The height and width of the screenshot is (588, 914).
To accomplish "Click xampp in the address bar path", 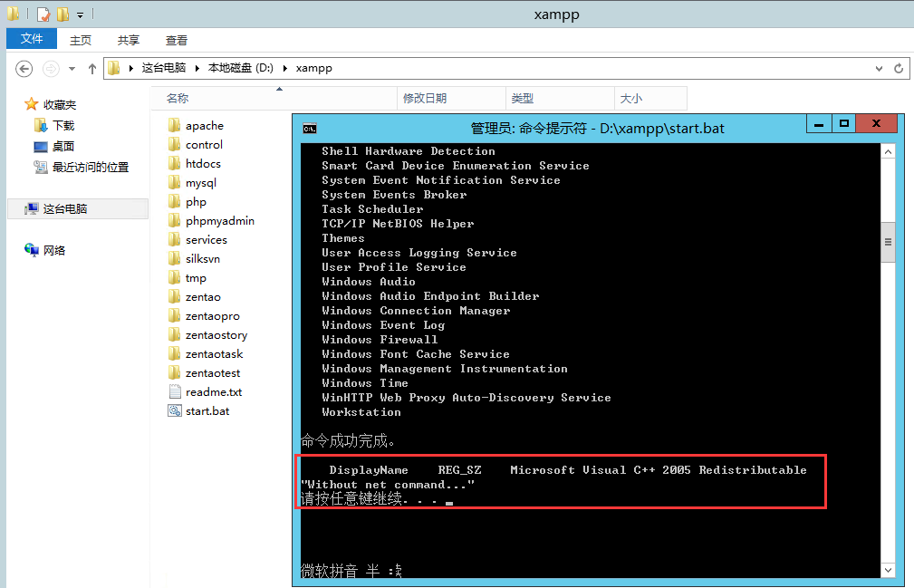I will click(313, 68).
